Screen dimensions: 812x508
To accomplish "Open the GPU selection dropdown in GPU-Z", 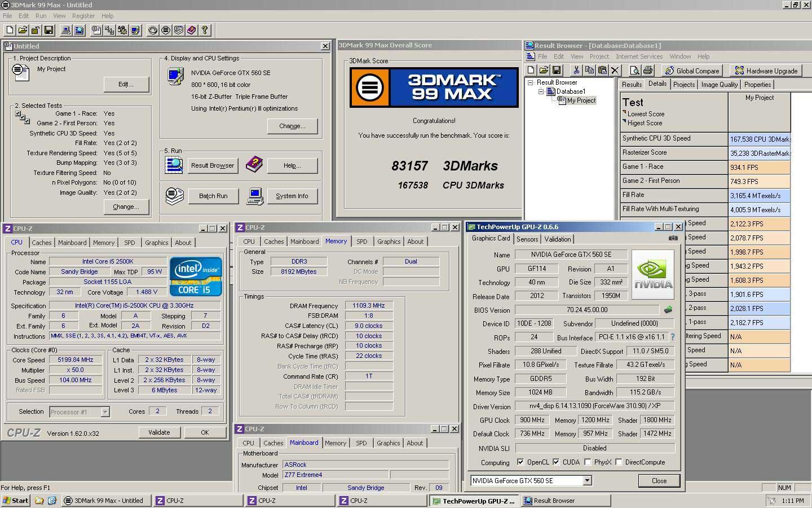I will pos(586,481).
